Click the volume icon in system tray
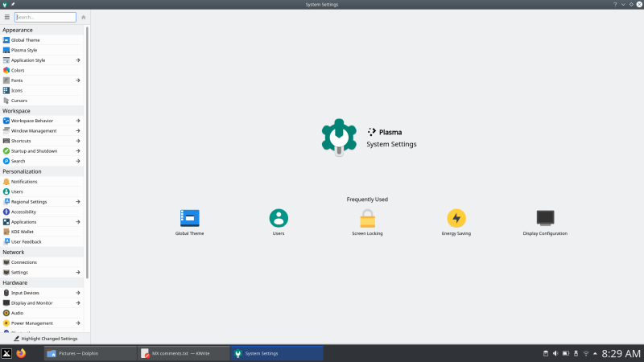644x362 pixels. [x=555, y=353]
